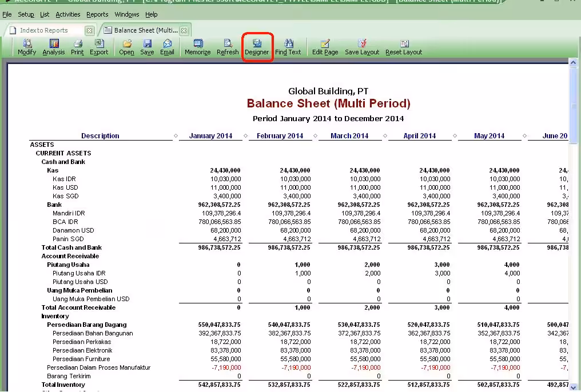This screenshot has height=392, width=581.
Task: Click Piutang Usaha IDR row label
Action: (79, 273)
